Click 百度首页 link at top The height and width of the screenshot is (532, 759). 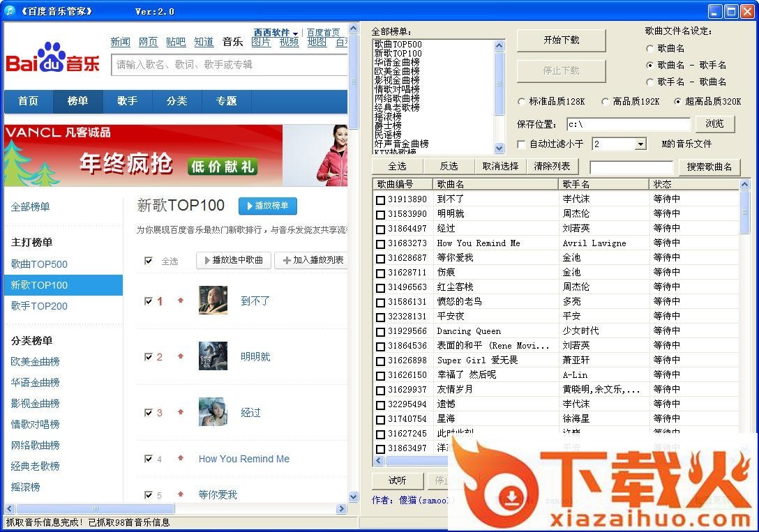coord(324,32)
